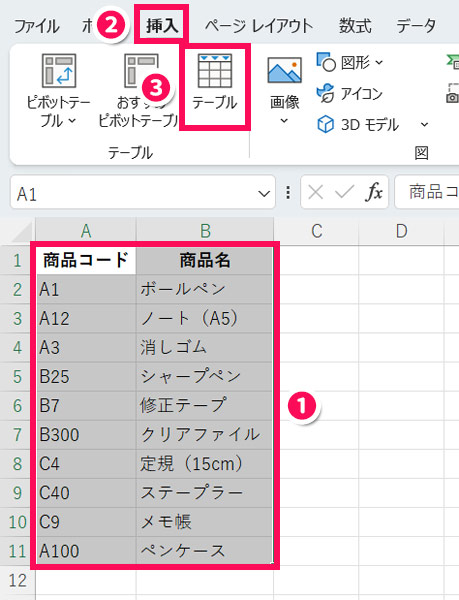Select row 12 header
This screenshot has height=600, width=459.
click(x=17, y=580)
